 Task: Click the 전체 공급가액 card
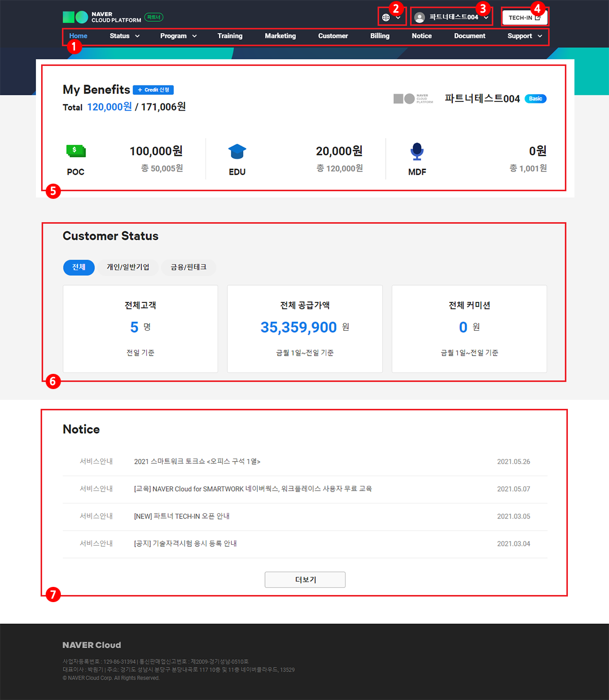tap(305, 329)
